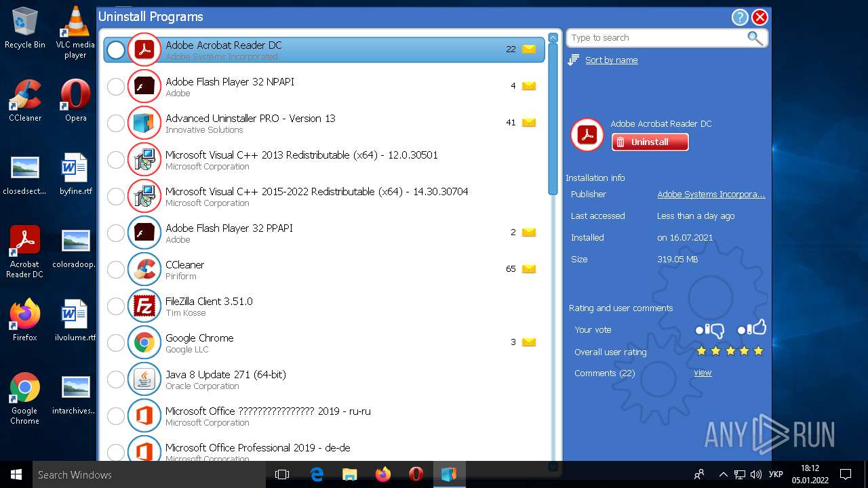Click the Java 8 Update 271 (64-bit) name
Viewport: 868px width, 488px height.
click(226, 375)
